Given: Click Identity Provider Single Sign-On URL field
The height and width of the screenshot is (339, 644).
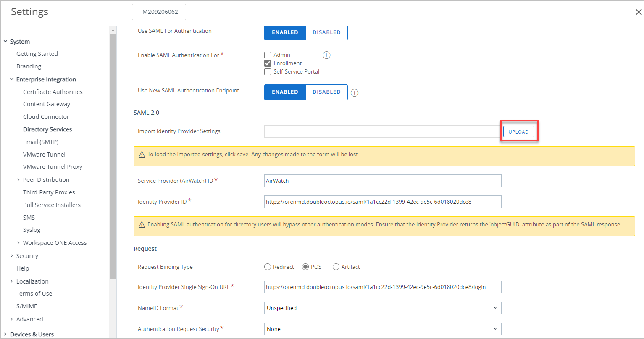Looking at the screenshot, I should tap(383, 287).
